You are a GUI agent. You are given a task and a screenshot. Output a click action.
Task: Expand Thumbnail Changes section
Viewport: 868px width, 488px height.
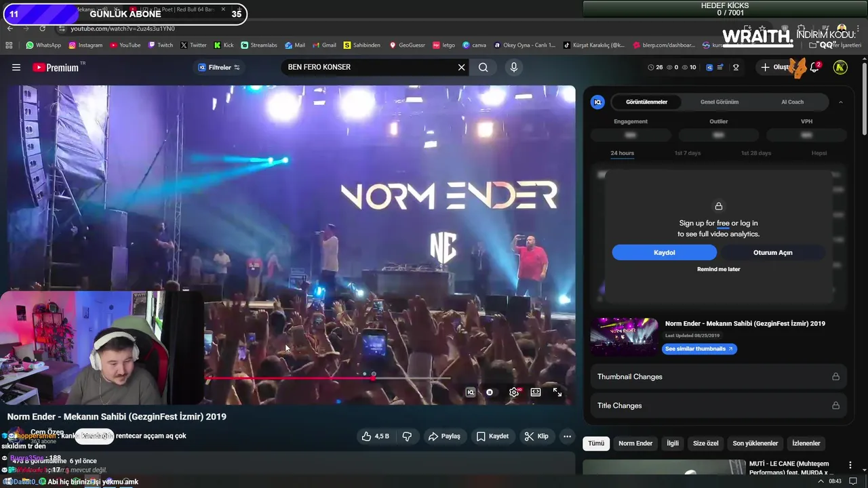click(718, 376)
